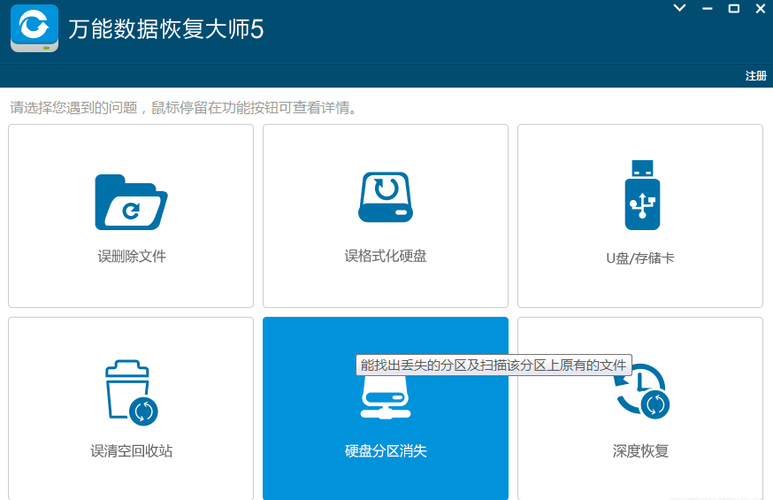The image size is (773, 500).
Task: Click the USB flash drive icon
Action: tap(640, 195)
